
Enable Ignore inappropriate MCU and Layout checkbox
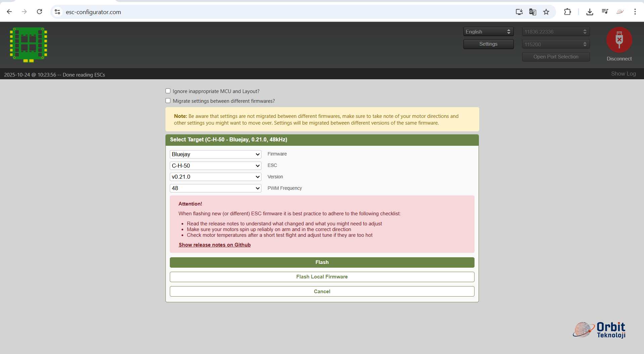[168, 91]
